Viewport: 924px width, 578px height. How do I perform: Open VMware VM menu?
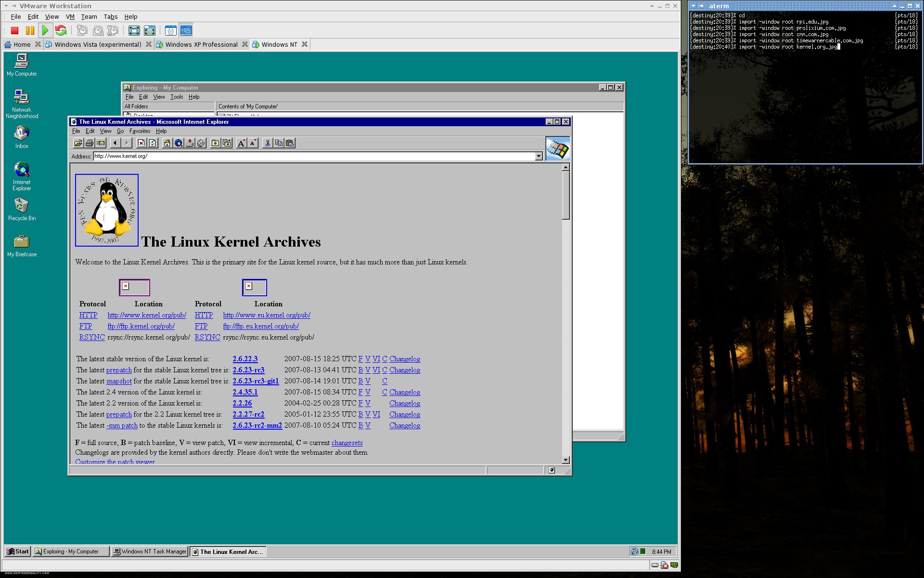click(70, 16)
